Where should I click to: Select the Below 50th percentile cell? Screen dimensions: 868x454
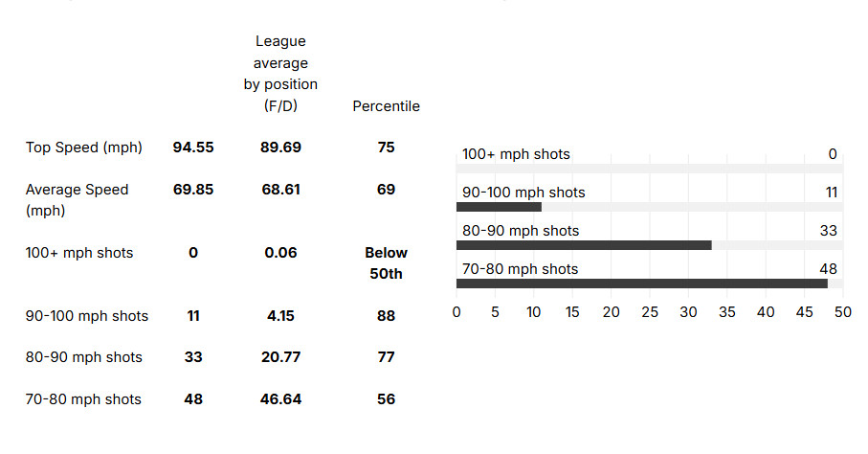point(386,263)
